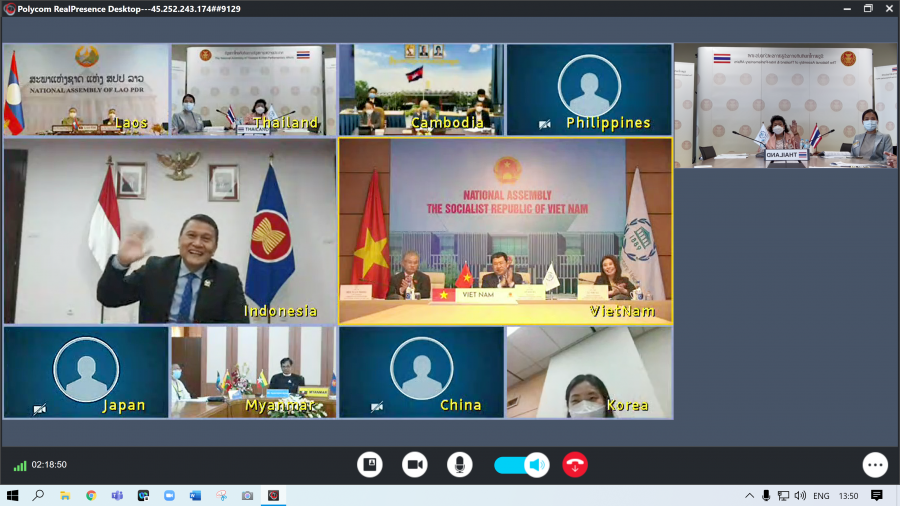
Task: Select the Indonesia video feed
Action: click(169, 231)
